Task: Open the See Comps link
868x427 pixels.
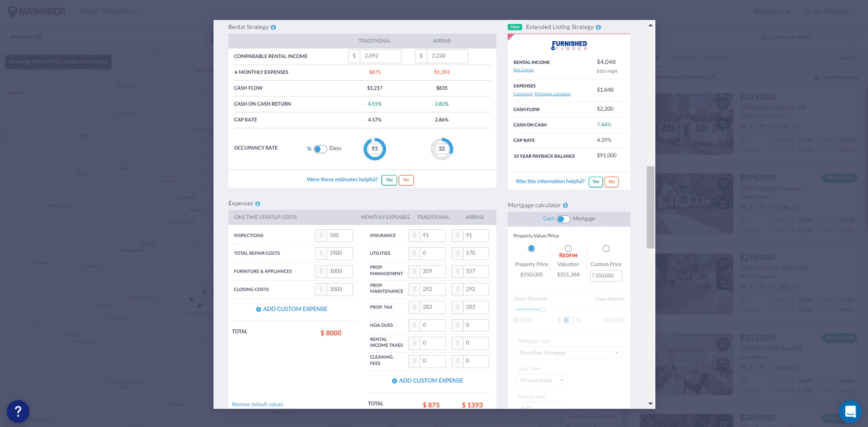Action: (x=524, y=70)
